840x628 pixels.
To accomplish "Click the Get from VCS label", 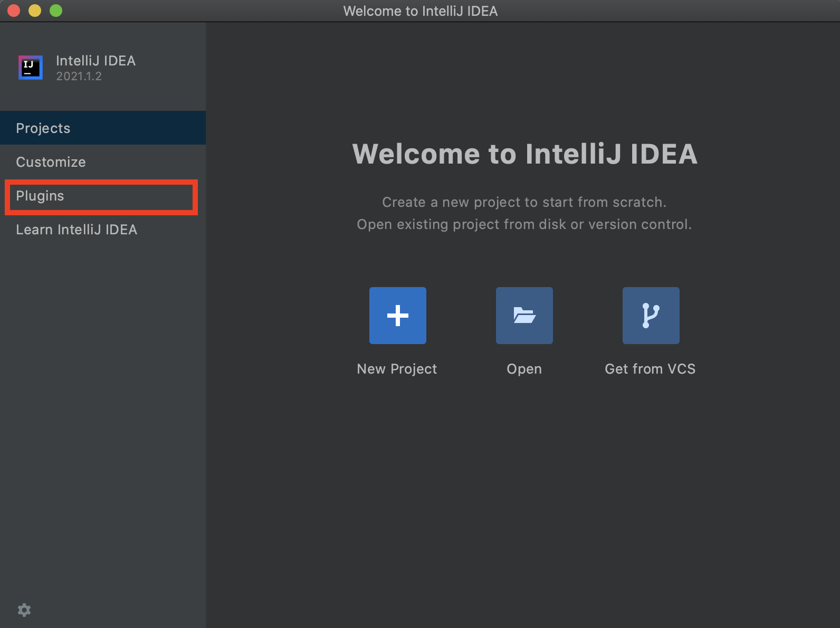I will point(650,369).
